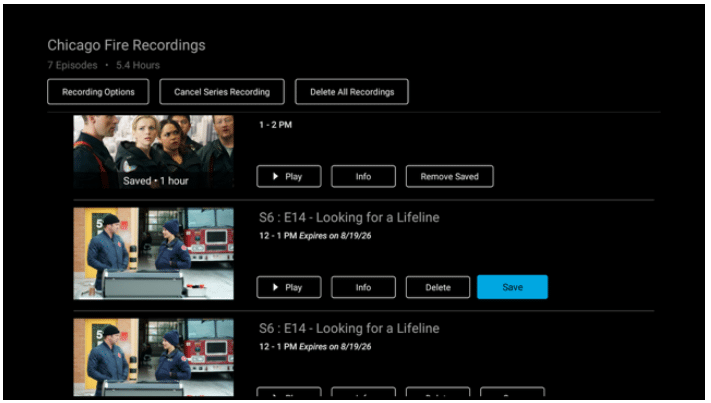This screenshot has width=711, height=403.
Task: Click the cut-off Delete button in bottom row
Action: (438, 393)
